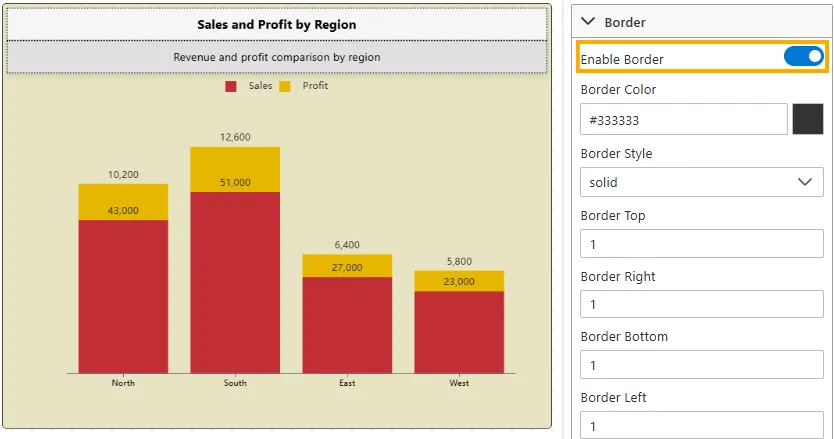This screenshot has height=439, width=834.
Task: Click the yellow Profit legend icon
Action: click(285, 86)
